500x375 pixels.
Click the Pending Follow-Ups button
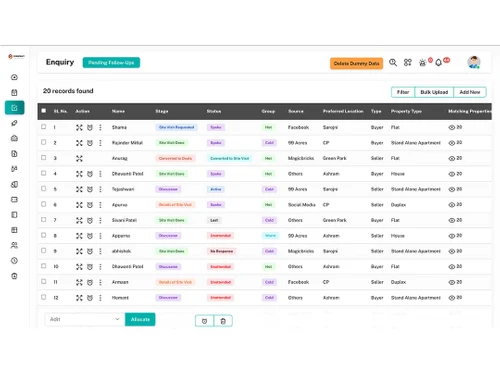coord(111,63)
